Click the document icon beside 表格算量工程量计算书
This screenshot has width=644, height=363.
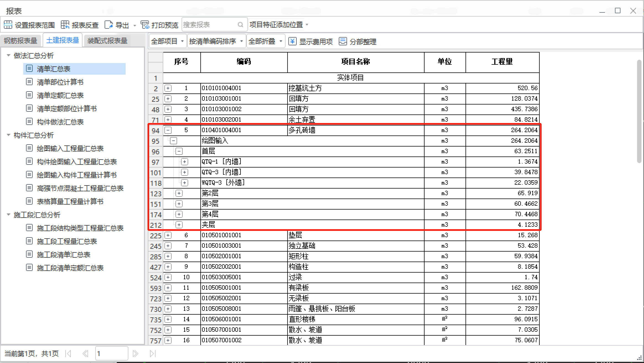coord(29,201)
